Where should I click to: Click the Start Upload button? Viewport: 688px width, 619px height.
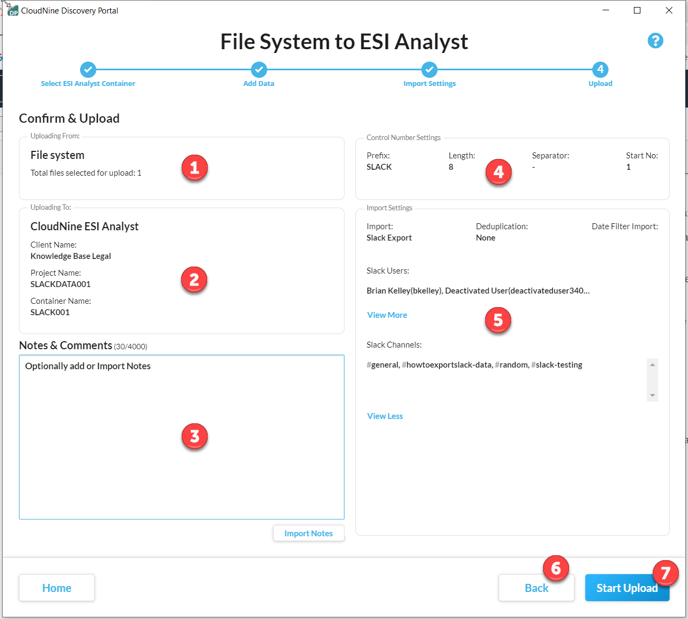pos(627,588)
